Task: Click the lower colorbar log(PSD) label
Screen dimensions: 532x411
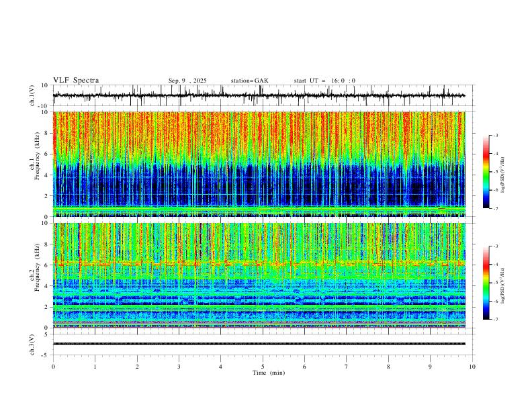Action: coord(503,285)
